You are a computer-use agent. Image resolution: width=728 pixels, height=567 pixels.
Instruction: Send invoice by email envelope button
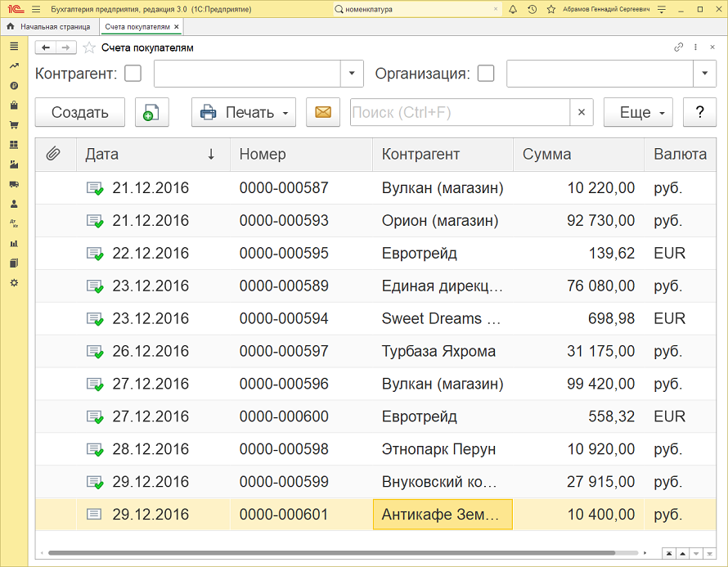(322, 112)
